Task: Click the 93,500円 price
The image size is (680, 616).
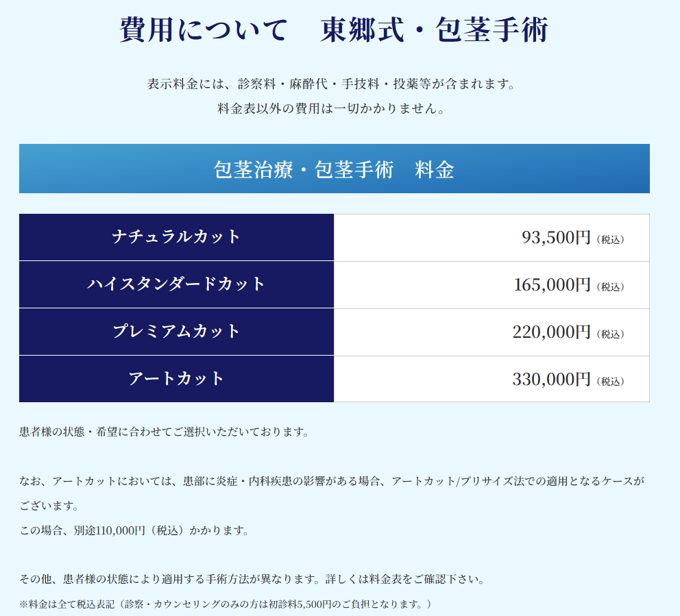Action: coord(555,238)
